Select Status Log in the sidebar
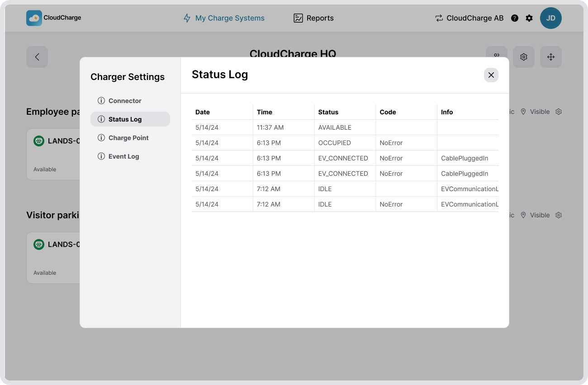 (x=125, y=119)
